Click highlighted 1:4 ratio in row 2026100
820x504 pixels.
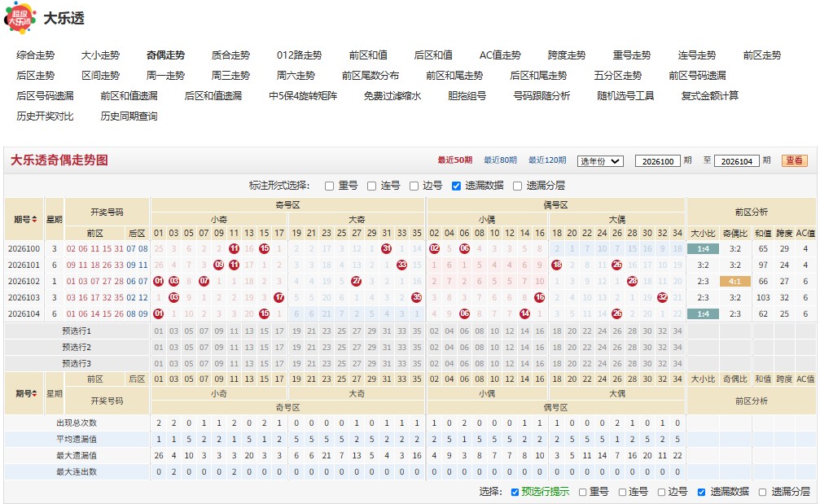click(703, 249)
